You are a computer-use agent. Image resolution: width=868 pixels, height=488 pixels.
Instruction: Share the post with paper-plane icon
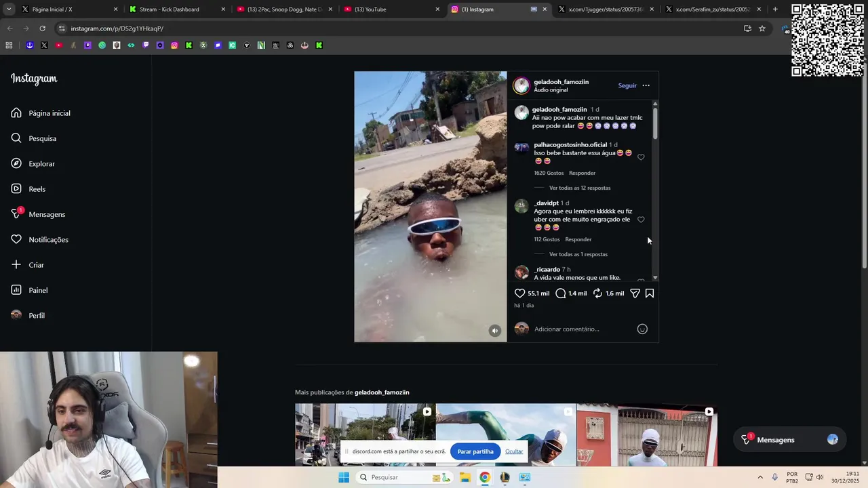click(635, 293)
